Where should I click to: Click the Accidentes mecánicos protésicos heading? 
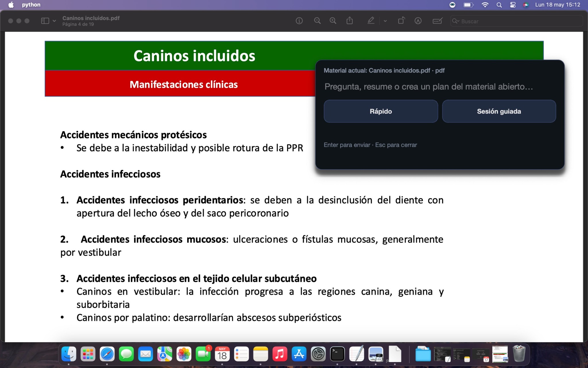click(x=134, y=135)
